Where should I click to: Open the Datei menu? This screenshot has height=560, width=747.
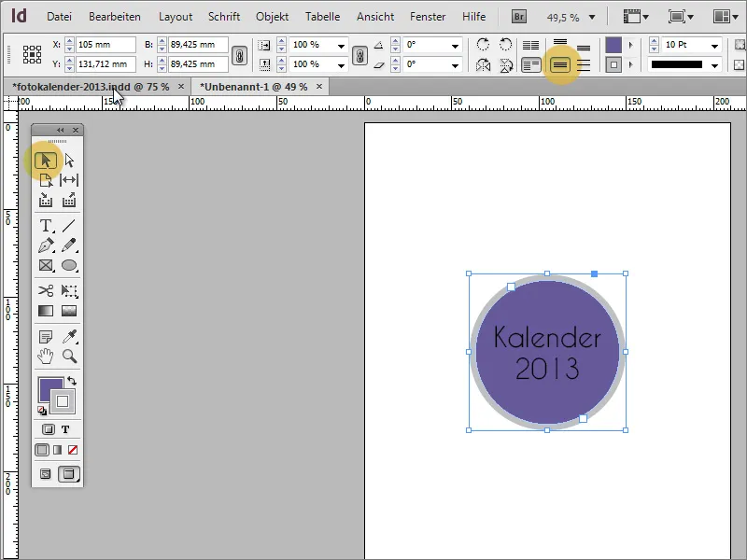click(59, 17)
